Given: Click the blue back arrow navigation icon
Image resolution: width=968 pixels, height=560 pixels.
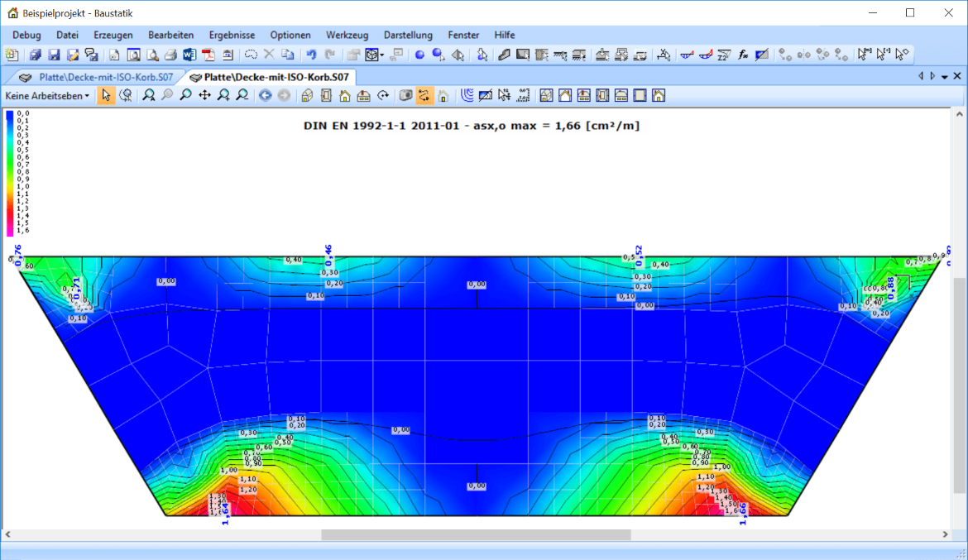Looking at the screenshot, I should coord(265,96).
